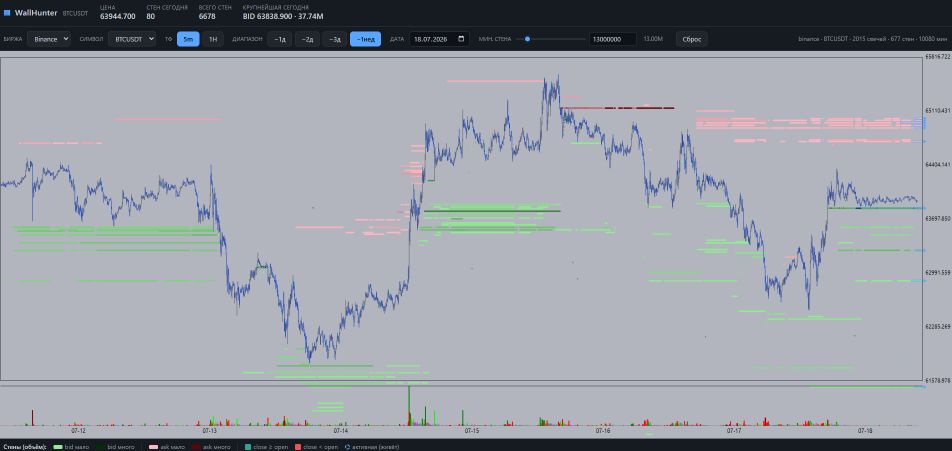
Task: Click the date field 18.07.2026
Action: 439,39
